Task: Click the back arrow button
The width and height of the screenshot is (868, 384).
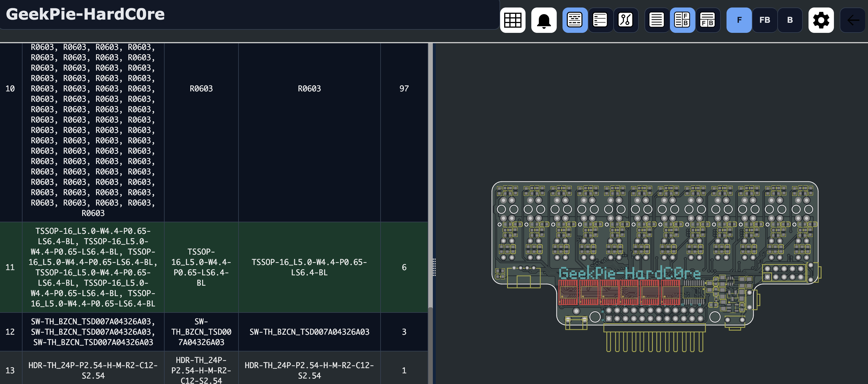Action: [x=852, y=20]
